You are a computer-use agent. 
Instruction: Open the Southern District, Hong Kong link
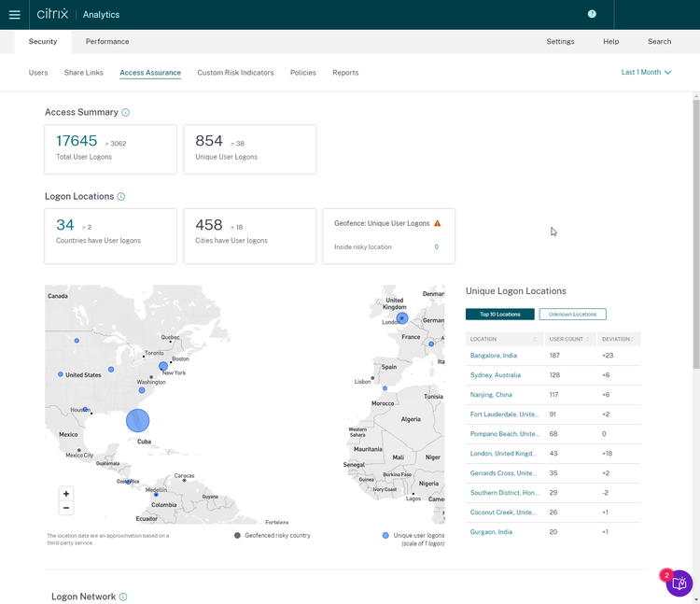pyautogui.click(x=504, y=493)
